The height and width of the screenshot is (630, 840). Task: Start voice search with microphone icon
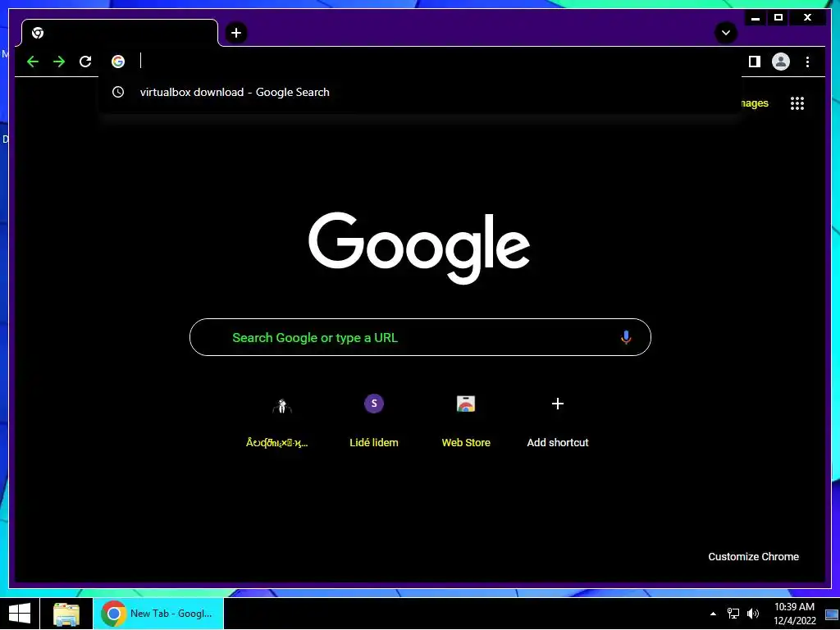click(626, 337)
